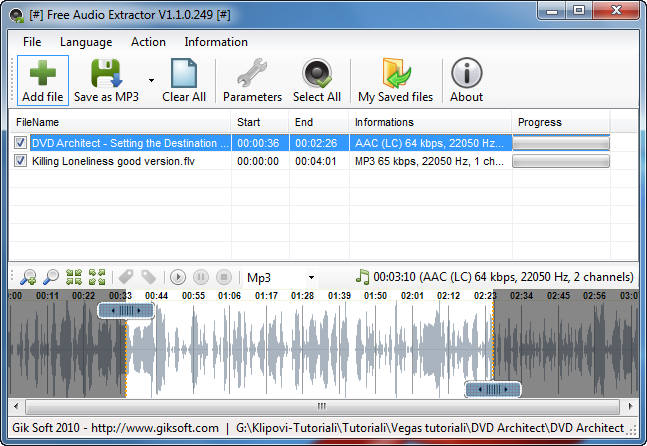647x446 pixels.
Task: Click the zoom full view green arrows icon
Action: coord(97,277)
